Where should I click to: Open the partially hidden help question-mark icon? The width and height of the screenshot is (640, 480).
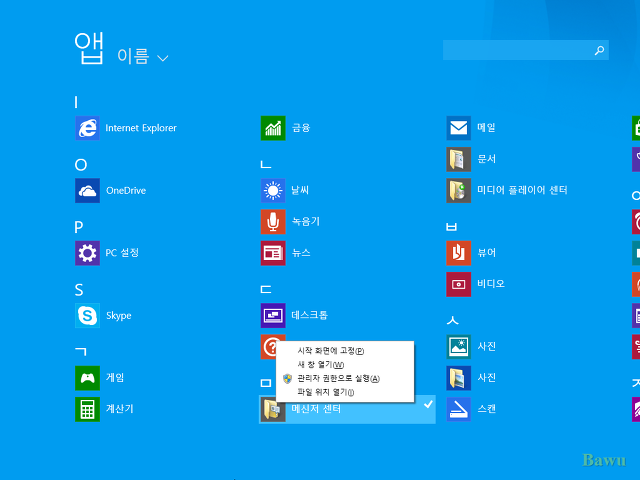[268, 347]
